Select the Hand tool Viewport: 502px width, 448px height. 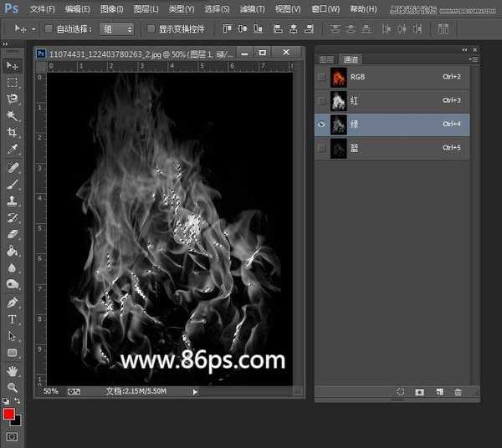[x=13, y=370]
